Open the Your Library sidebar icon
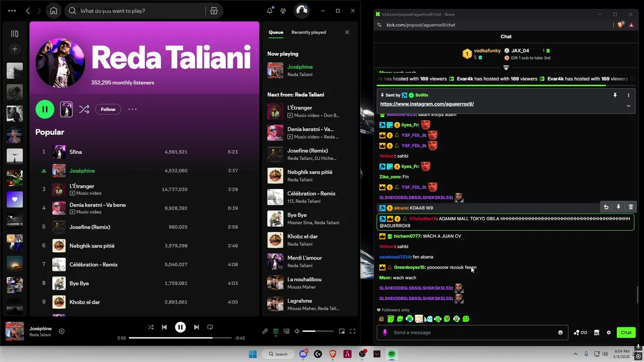This screenshot has height=362, width=644. [x=15, y=34]
